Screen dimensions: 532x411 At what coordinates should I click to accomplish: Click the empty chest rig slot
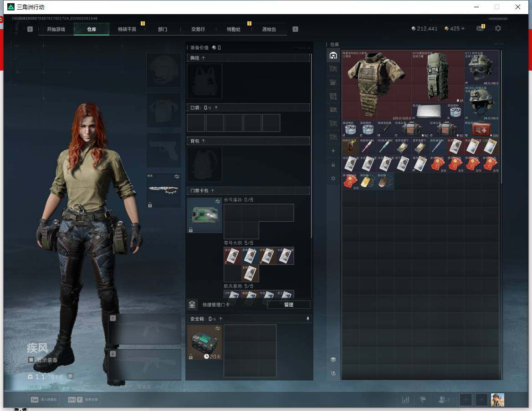[x=205, y=81]
